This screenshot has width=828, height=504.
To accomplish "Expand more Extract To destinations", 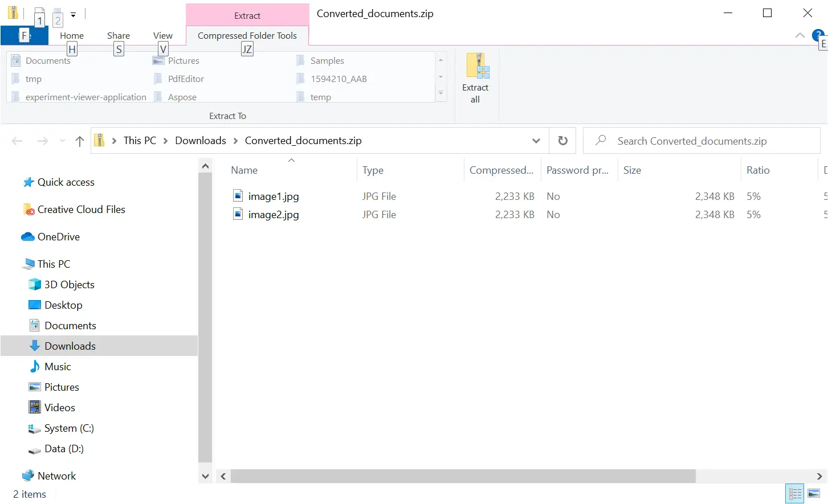I will pos(440,93).
